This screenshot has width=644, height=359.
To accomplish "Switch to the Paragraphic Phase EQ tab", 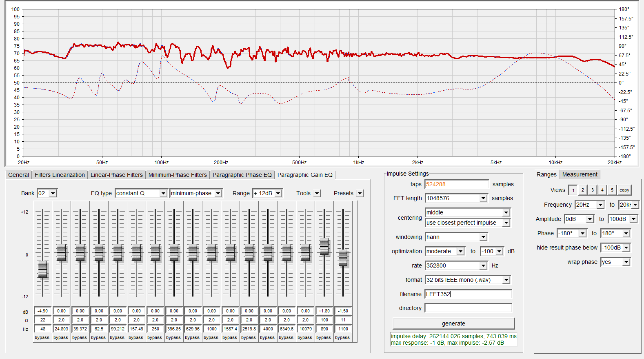I will [x=242, y=175].
